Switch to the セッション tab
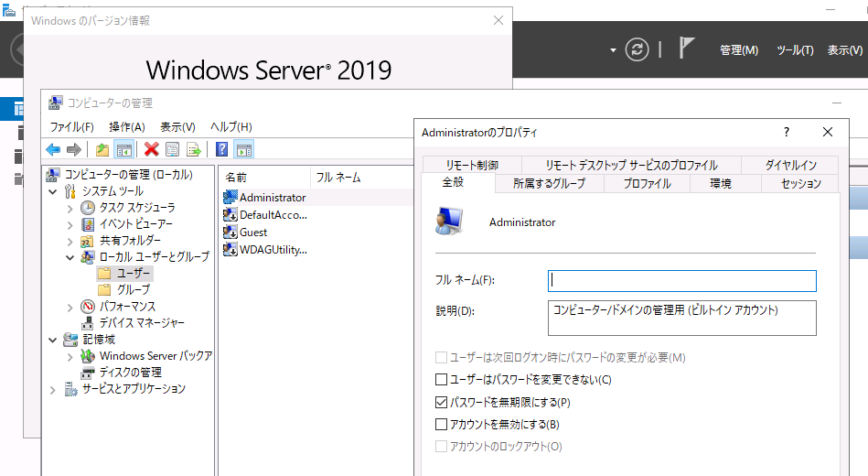868x476 pixels. pos(800,183)
